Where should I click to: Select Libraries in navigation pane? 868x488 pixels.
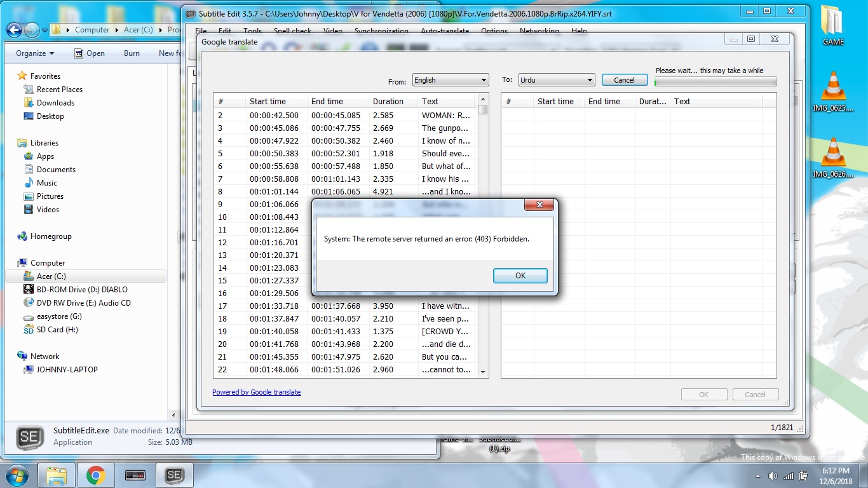44,143
